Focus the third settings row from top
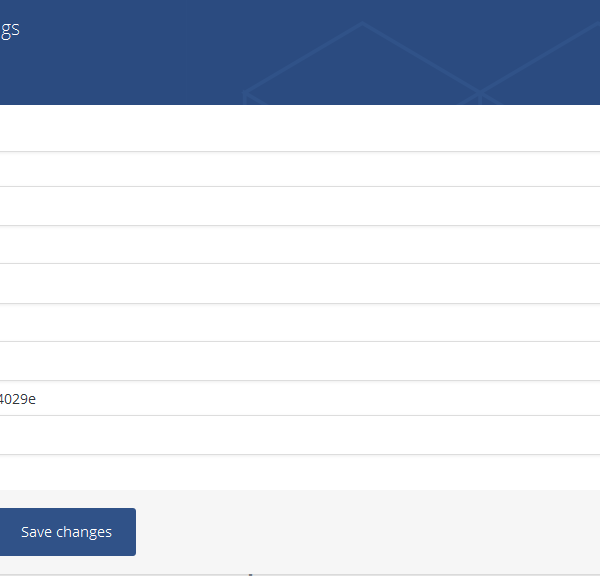Viewport: 600px width, 576px height. [x=300, y=206]
